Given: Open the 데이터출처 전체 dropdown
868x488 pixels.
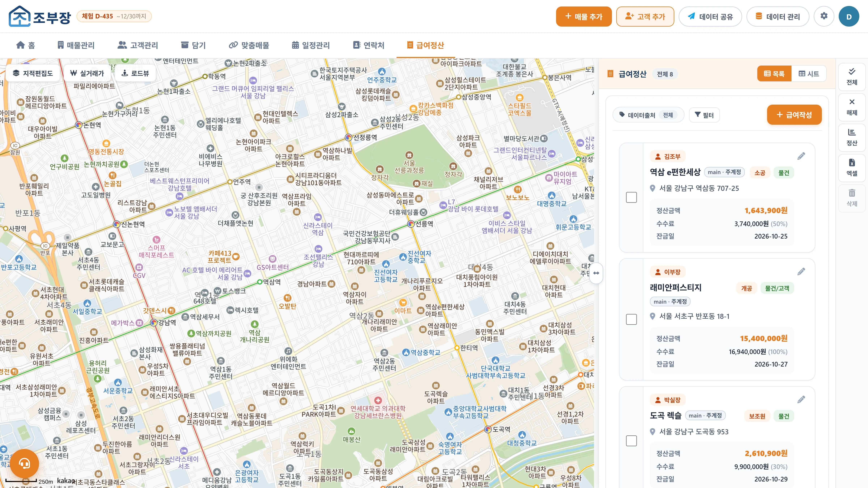Looking at the screenshot, I should [x=648, y=115].
